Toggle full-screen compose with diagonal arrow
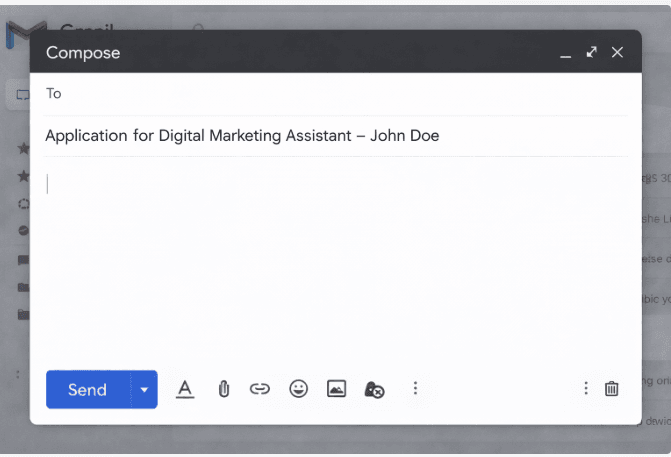671x457 pixels. pyautogui.click(x=592, y=52)
